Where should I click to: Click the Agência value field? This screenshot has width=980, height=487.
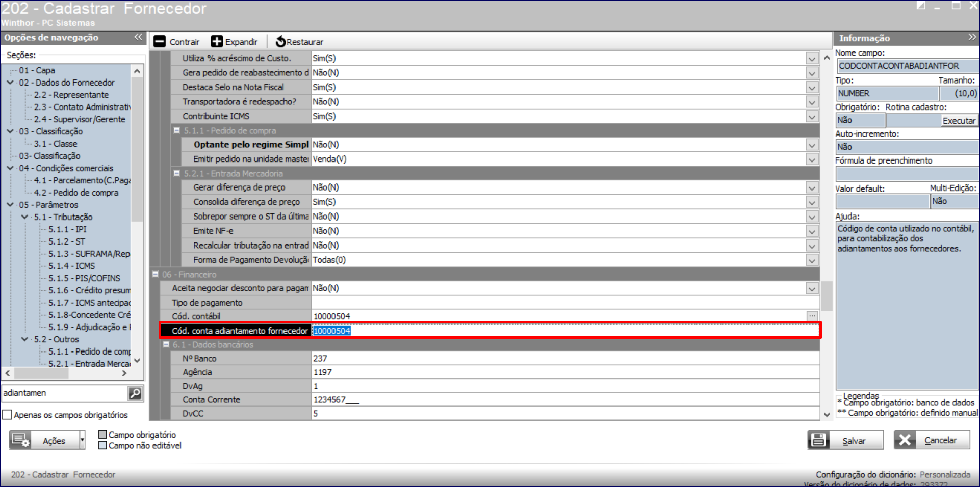565,372
